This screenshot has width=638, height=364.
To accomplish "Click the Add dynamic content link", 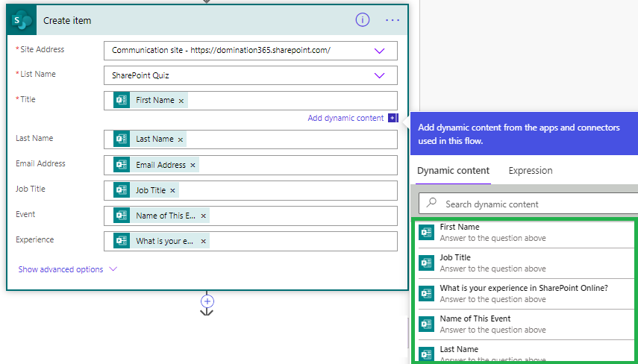I will coord(345,118).
